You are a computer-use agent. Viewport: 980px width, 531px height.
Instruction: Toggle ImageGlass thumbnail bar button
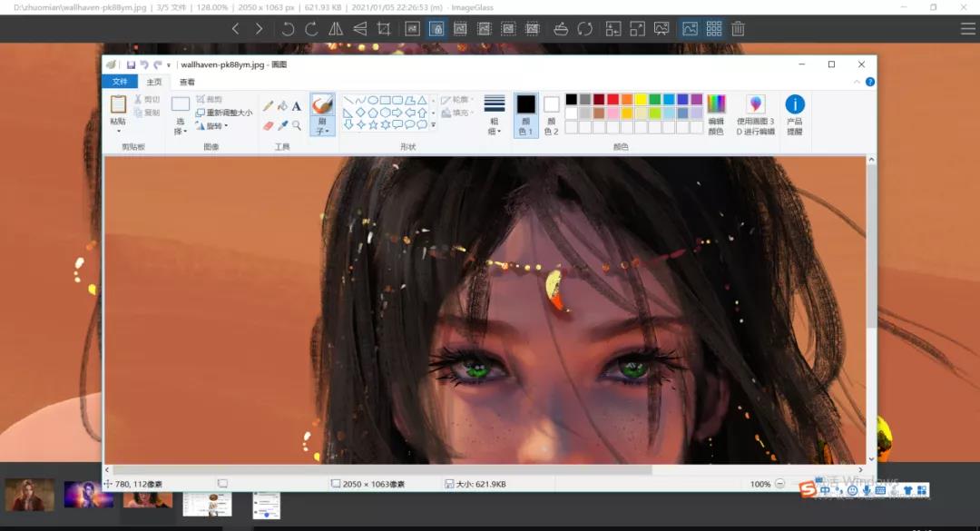coord(690,29)
